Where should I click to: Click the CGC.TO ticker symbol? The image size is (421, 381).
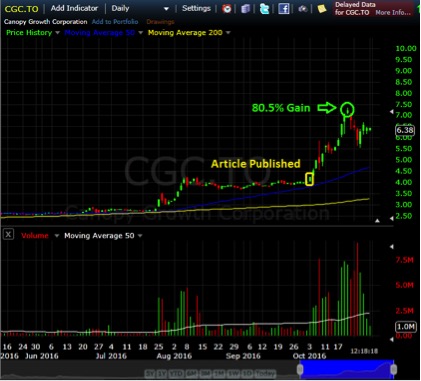click(x=22, y=9)
